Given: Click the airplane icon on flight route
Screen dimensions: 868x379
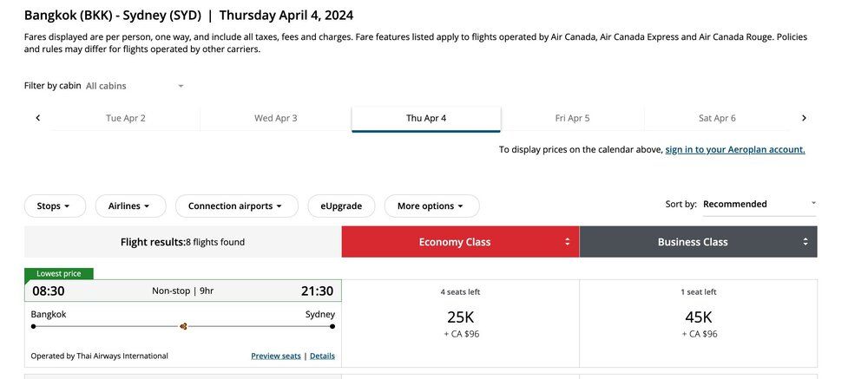Looking at the screenshot, I should [x=183, y=326].
